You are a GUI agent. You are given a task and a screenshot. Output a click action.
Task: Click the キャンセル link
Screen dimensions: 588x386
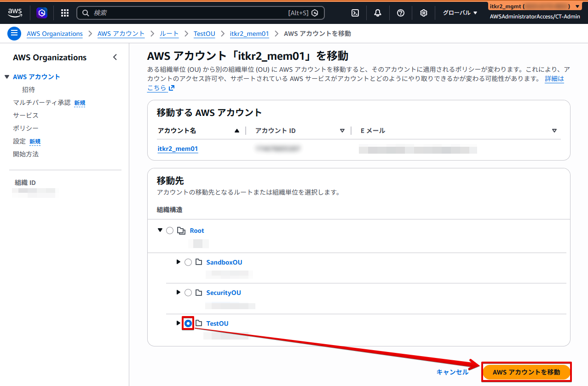pyautogui.click(x=452, y=372)
